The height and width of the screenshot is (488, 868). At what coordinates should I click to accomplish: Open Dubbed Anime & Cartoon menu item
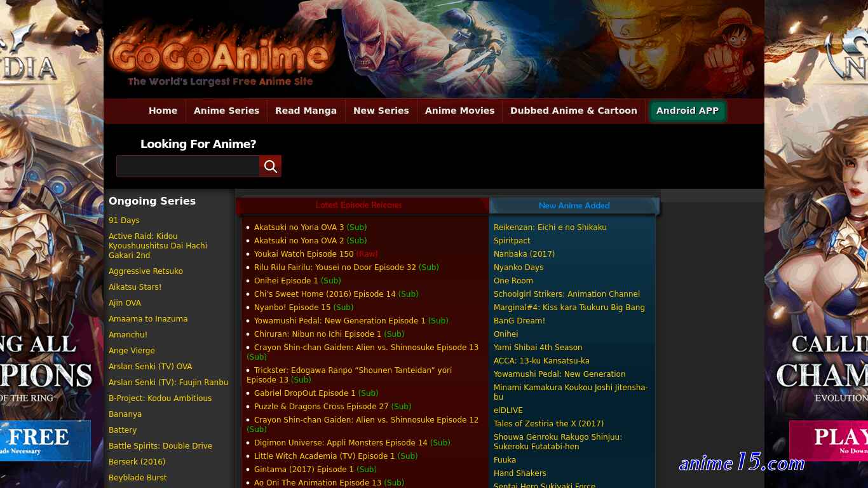(573, 111)
